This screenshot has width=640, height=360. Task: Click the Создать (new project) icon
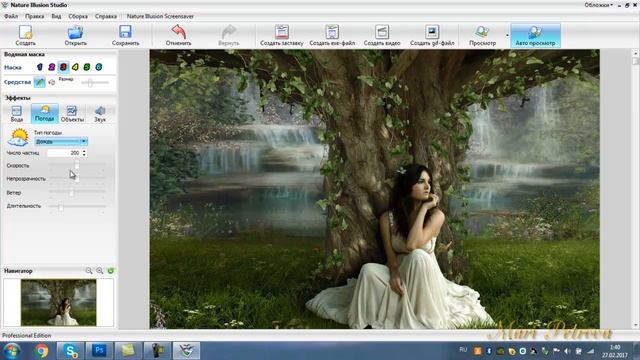click(25, 35)
